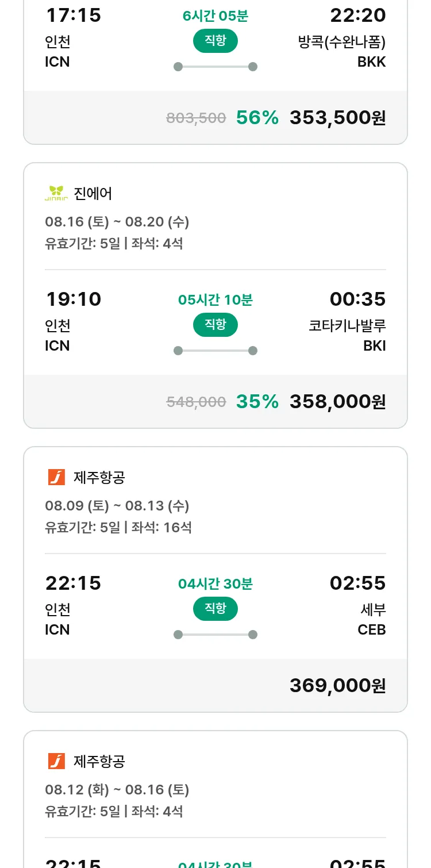Tap the 직항 badge on the Bangkok flight
Viewport: 431px width, 868px height.
[x=215, y=41]
